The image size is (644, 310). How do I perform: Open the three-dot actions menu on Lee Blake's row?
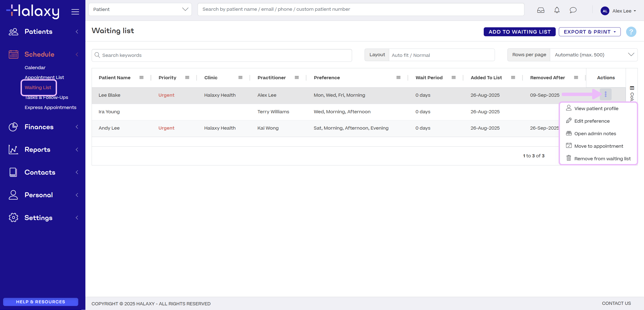tap(606, 94)
